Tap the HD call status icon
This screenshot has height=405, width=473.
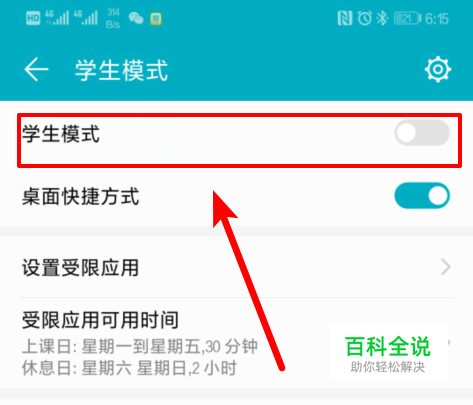click(33, 18)
